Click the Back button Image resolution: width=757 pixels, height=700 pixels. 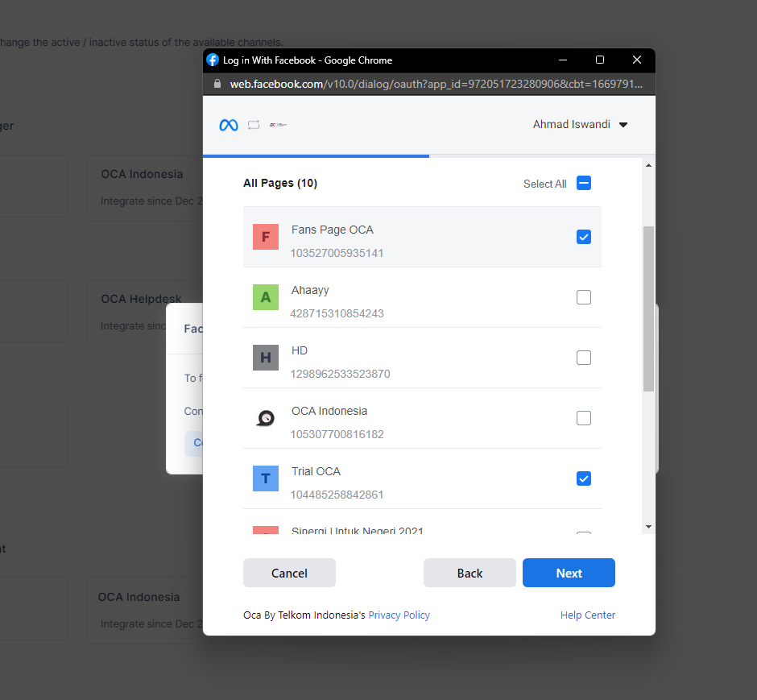tap(470, 573)
